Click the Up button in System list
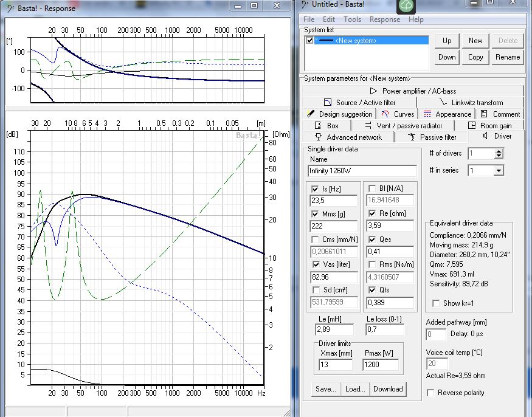The image size is (532, 417). coord(447,41)
